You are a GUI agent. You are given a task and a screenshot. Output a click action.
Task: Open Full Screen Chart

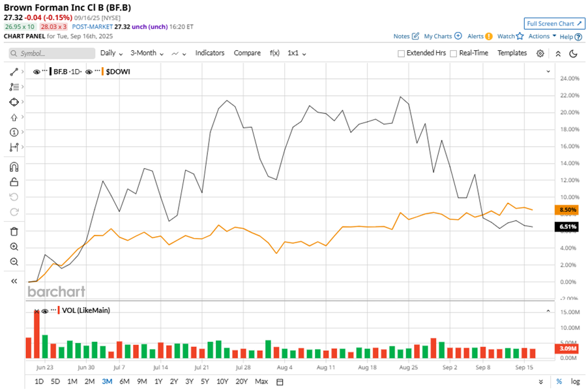tap(554, 23)
